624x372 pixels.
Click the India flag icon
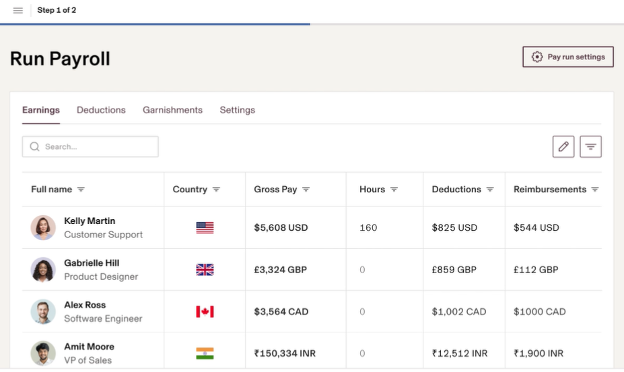tap(205, 353)
